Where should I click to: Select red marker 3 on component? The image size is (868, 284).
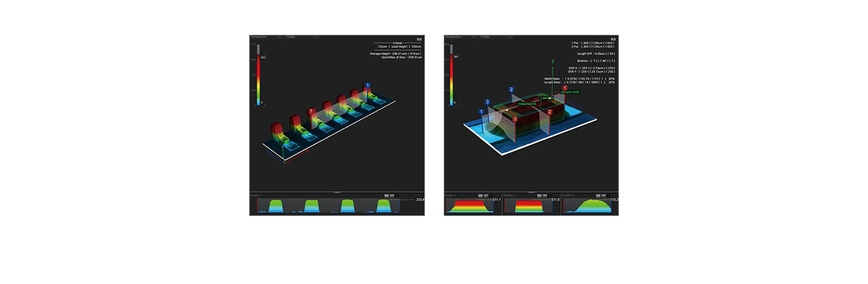point(515,119)
